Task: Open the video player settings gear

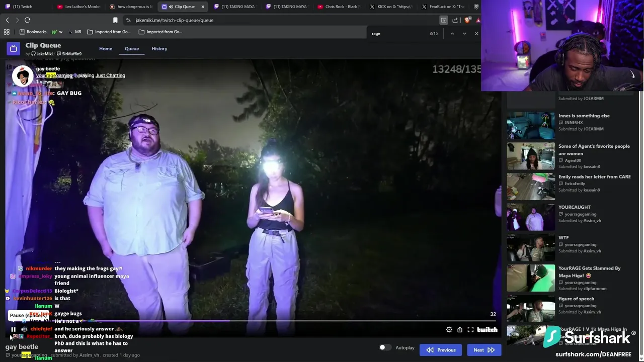Action: [x=449, y=330]
